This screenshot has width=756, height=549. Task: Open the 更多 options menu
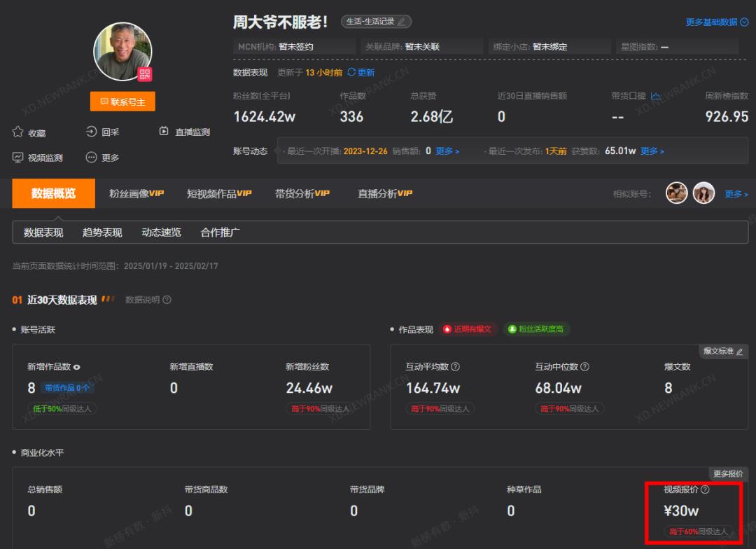[92, 158]
